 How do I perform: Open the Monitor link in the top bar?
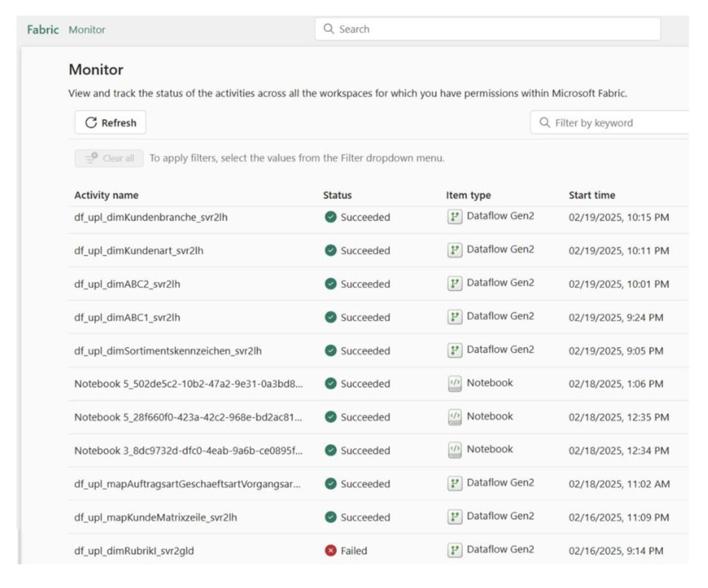point(87,30)
